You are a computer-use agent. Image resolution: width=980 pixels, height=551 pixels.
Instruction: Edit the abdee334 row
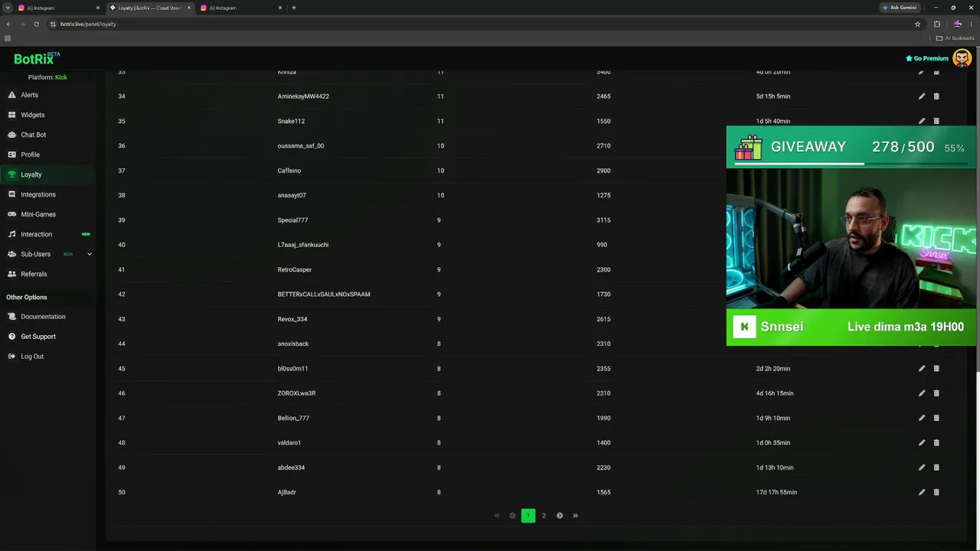point(922,468)
